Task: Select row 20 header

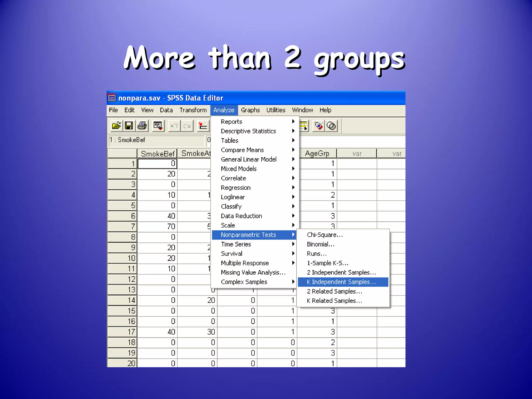Action: coord(122,363)
